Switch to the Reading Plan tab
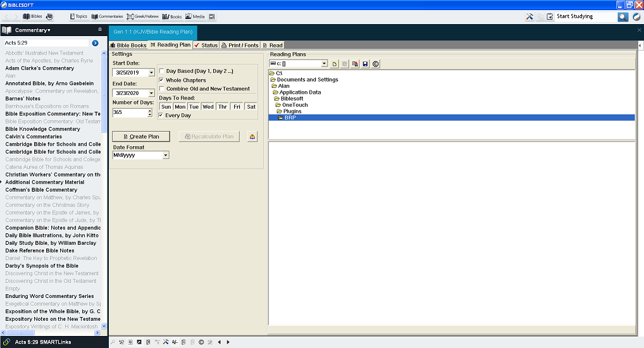Screen dimensions: 644x348 click(x=170, y=45)
